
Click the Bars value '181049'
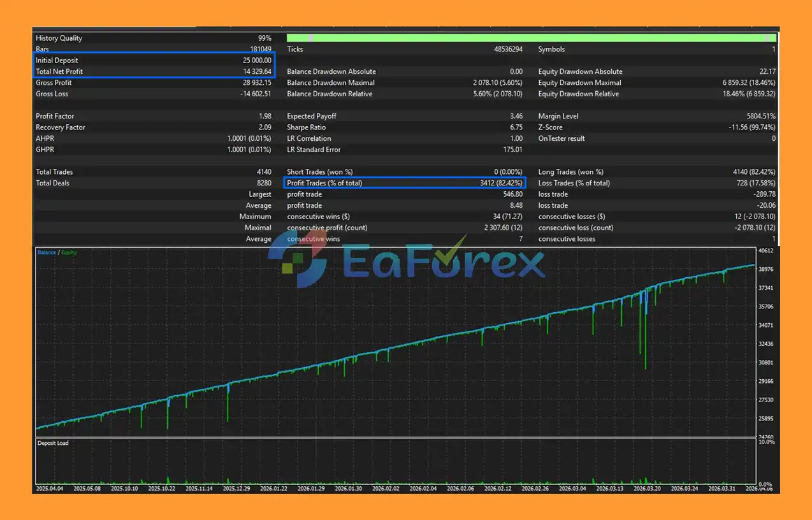click(260, 49)
